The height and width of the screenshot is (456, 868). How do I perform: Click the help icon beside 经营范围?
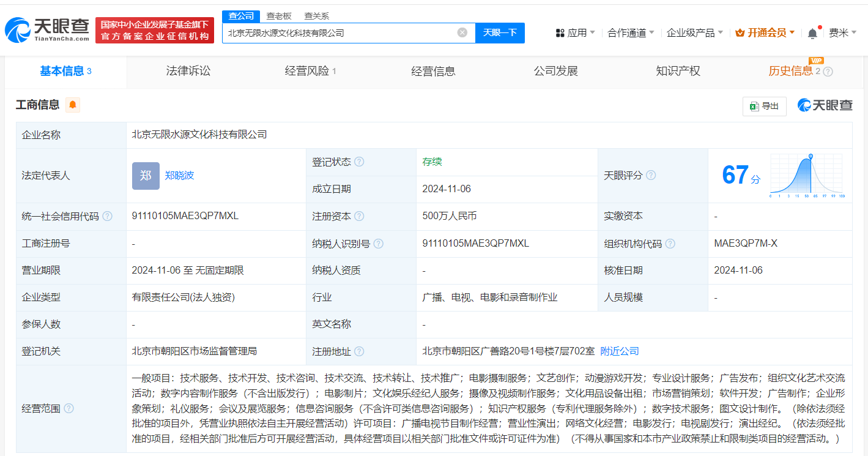(x=67, y=408)
